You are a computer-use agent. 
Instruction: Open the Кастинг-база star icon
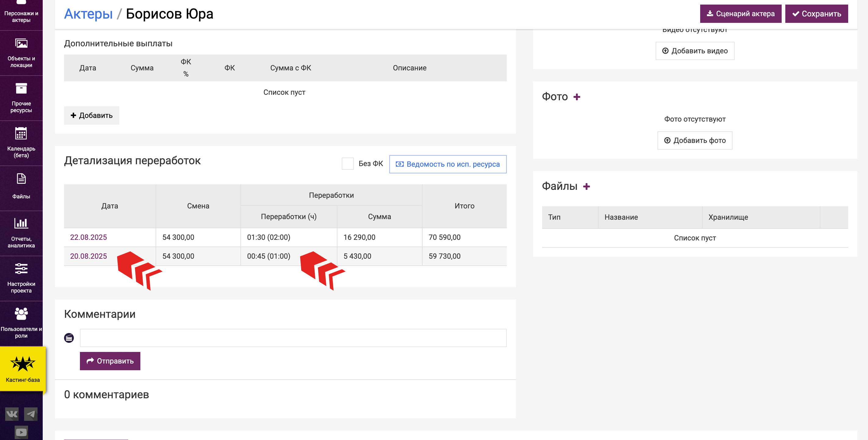pos(23,364)
